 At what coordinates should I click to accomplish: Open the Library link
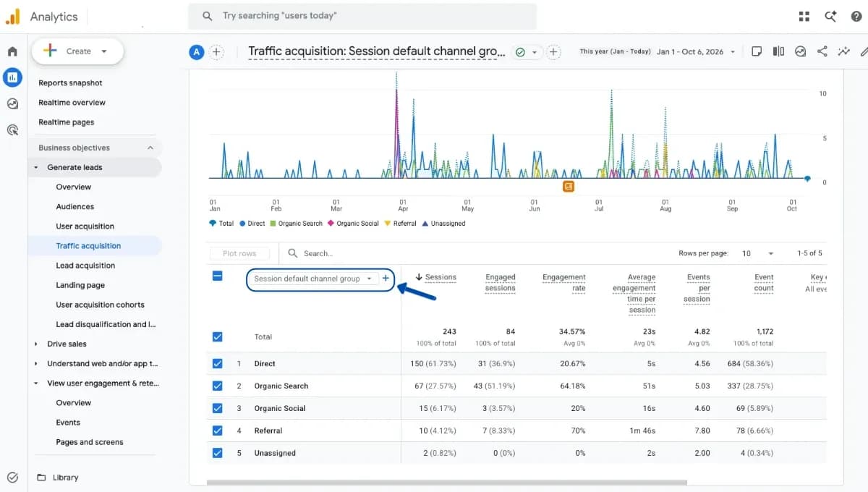[65, 478]
